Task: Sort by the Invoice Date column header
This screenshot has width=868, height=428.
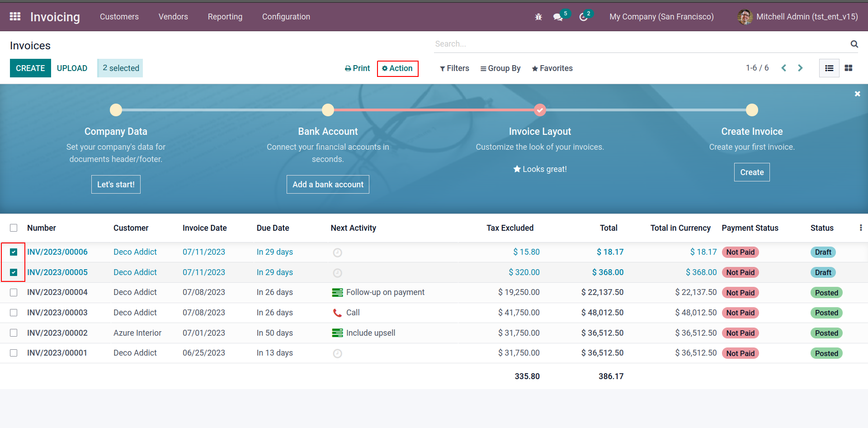Action: (x=205, y=228)
